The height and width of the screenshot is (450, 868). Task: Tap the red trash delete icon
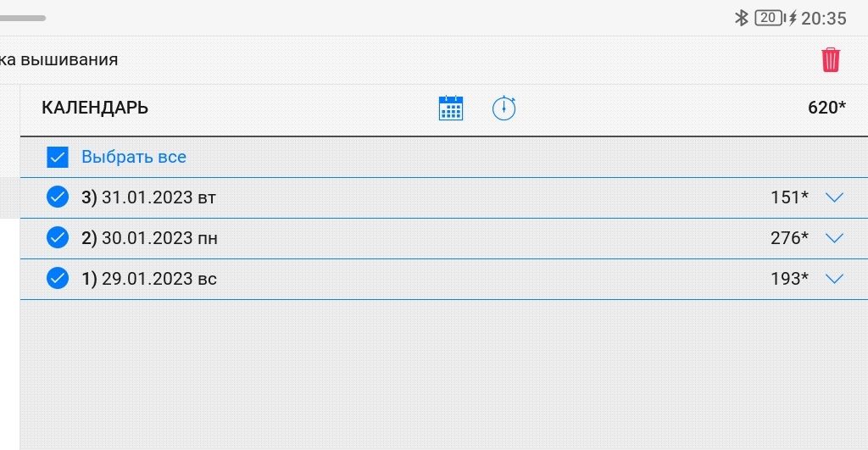(831, 60)
